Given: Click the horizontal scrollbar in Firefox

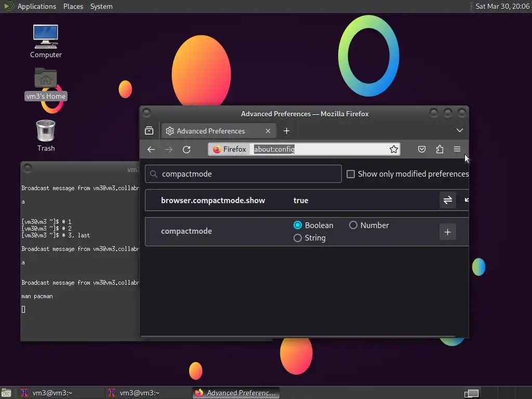Looking at the screenshot, I should 298,337.
